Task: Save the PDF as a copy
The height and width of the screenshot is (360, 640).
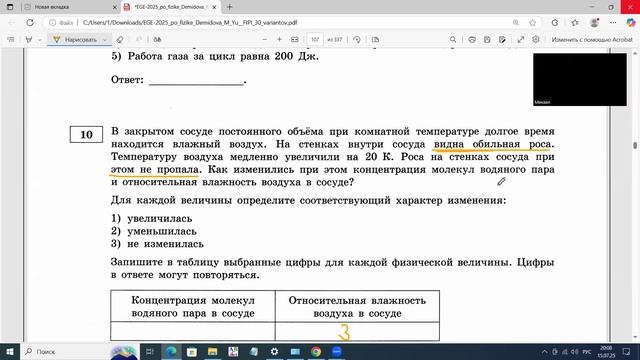Action: coord(502,40)
